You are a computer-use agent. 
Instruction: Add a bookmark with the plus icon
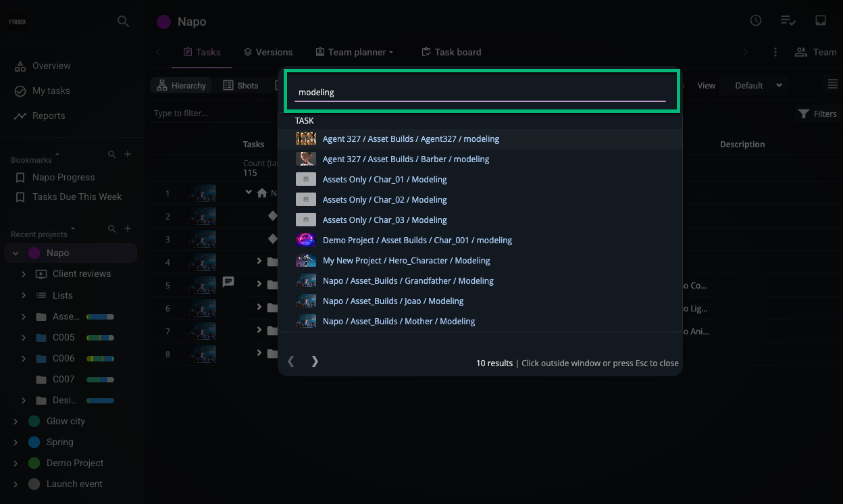pyautogui.click(x=128, y=155)
